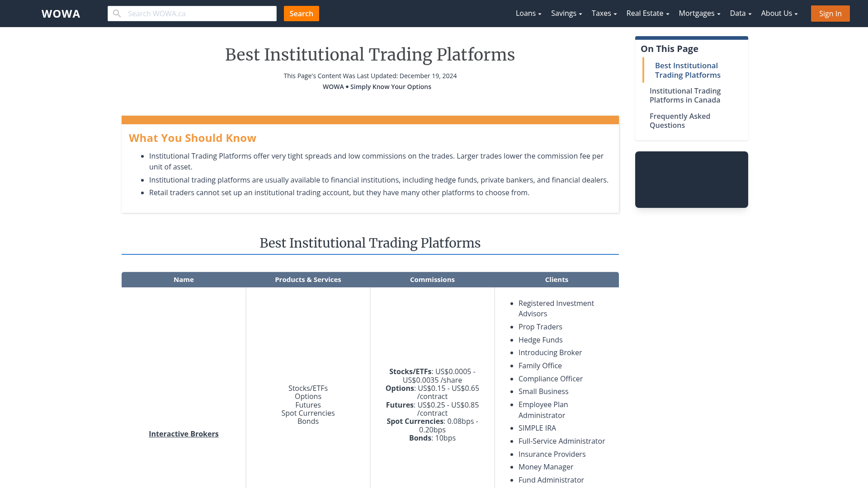Image resolution: width=868 pixels, height=488 pixels.
Task: Click the magnifying glass search icon
Action: (x=117, y=14)
